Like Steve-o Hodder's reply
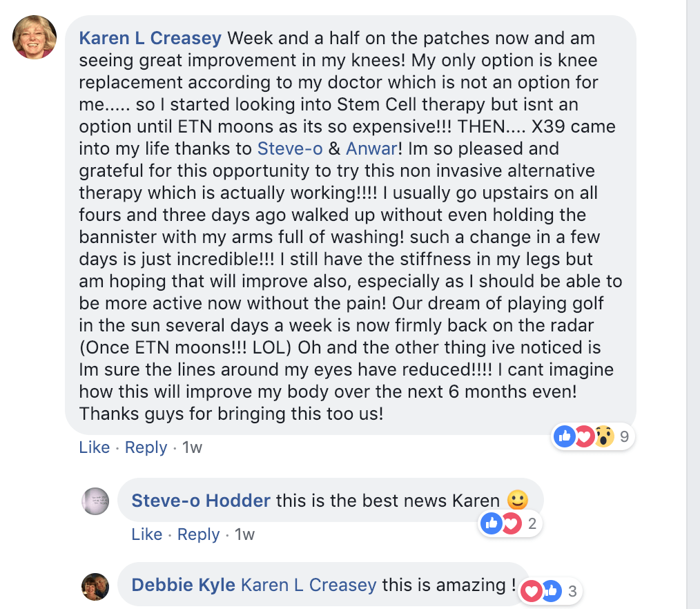The image size is (700, 609). 147,534
